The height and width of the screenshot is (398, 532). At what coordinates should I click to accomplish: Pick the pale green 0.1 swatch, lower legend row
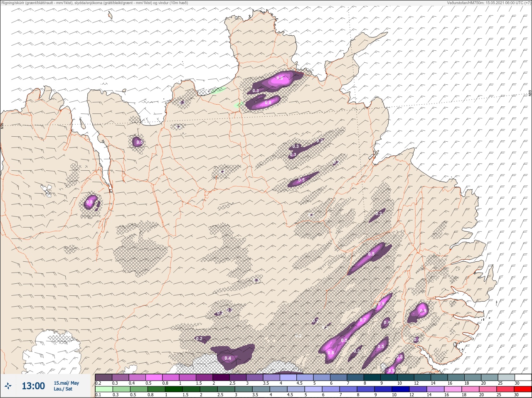click(x=103, y=389)
